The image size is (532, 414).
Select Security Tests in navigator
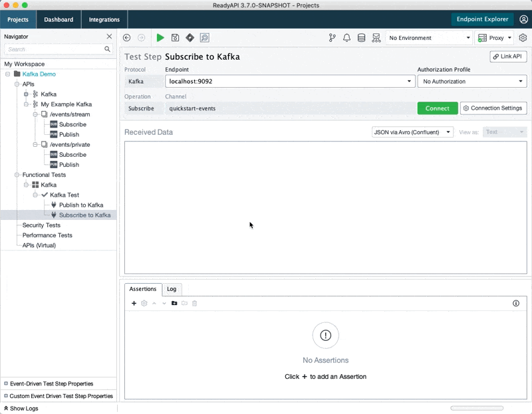point(41,225)
